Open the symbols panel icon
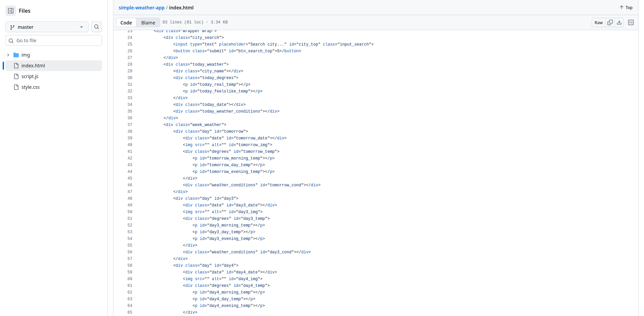 631,22
